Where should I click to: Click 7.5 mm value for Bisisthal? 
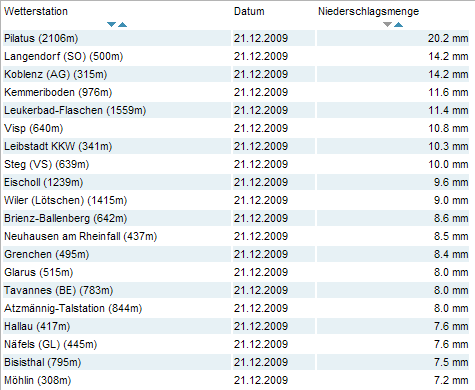tap(451, 362)
